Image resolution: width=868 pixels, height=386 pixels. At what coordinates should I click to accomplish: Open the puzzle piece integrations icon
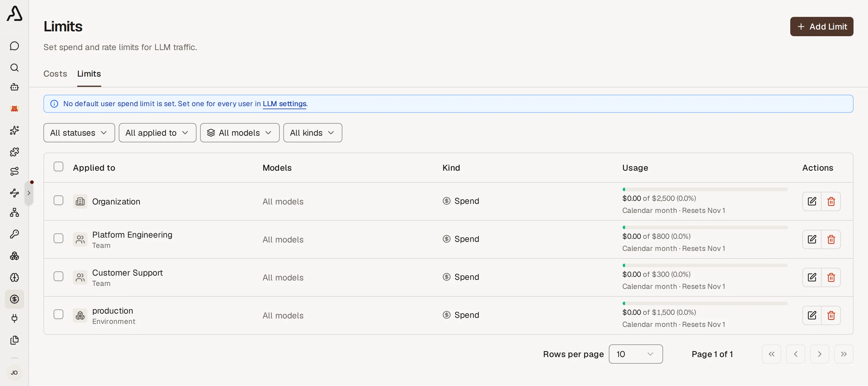click(x=14, y=152)
